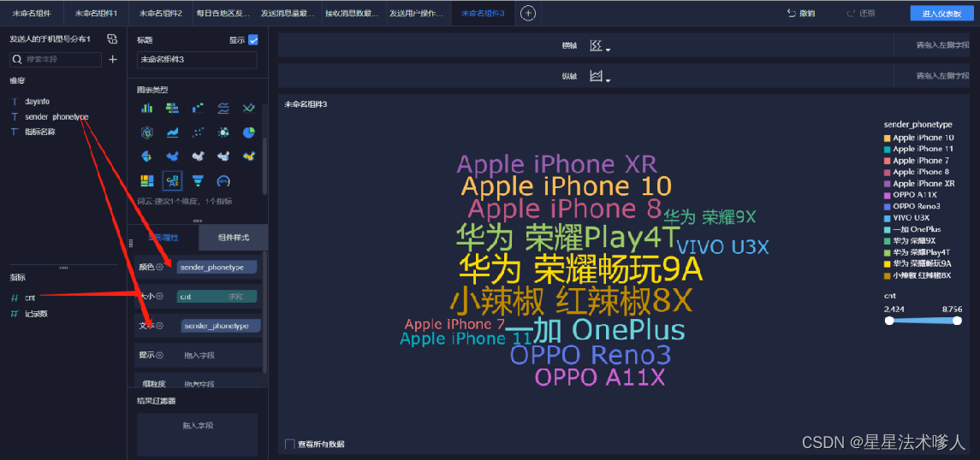This screenshot has width=980, height=460.
Task: Open the 纵轴 axis type dropdown
Action: (x=599, y=77)
